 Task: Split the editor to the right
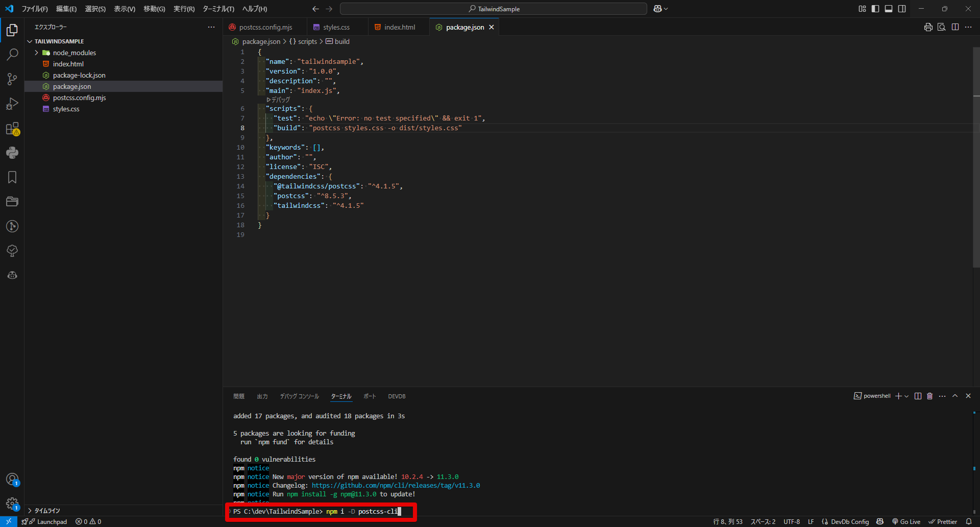[x=955, y=27]
